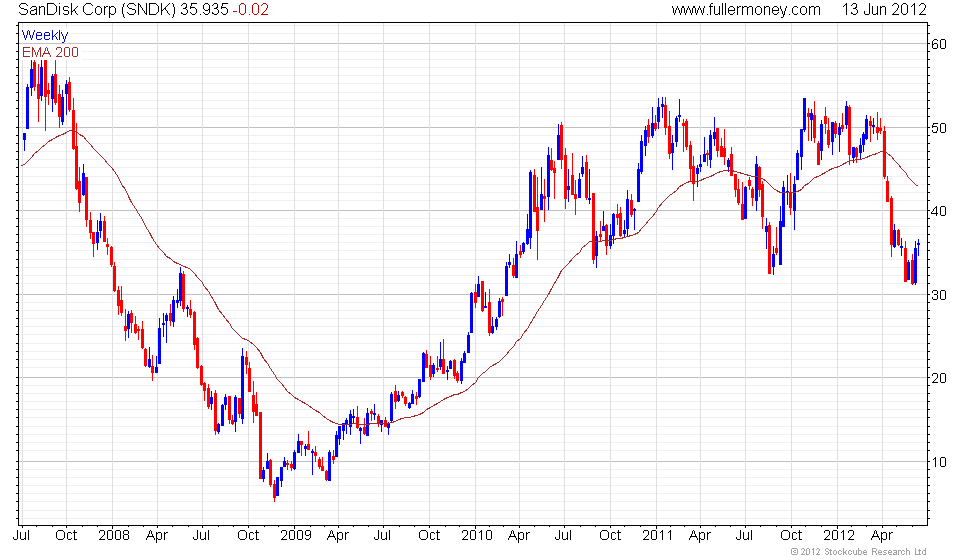Click the Oct label just before 2010
This screenshot has height=560, width=980.
[429, 535]
